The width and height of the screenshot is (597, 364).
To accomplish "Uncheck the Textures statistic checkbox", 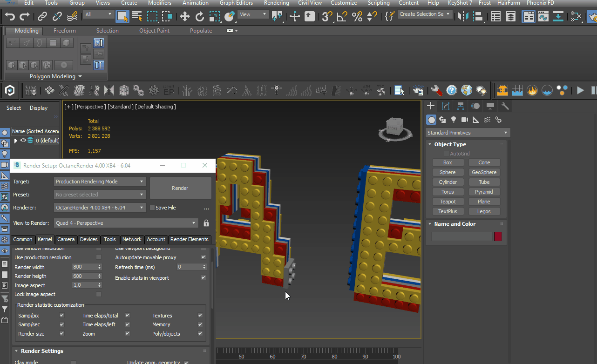I will click(200, 316).
